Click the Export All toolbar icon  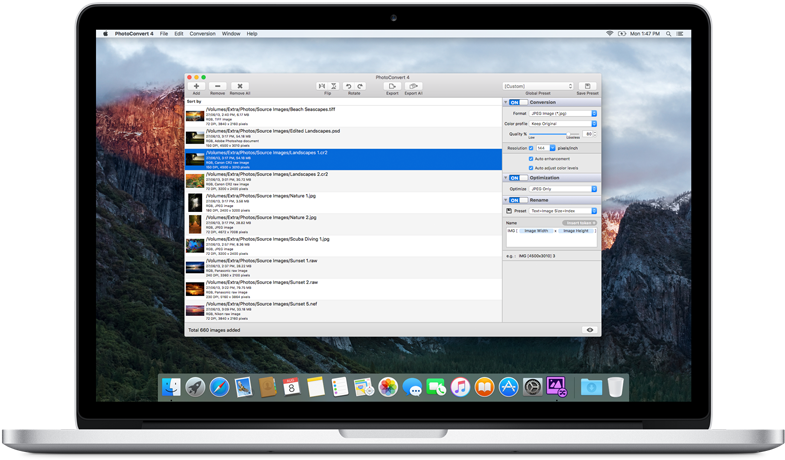[414, 86]
